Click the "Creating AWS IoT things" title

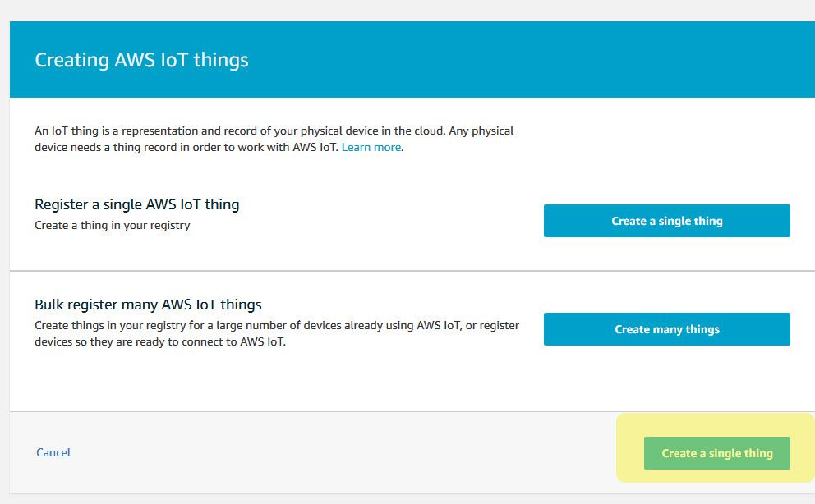[141, 60]
